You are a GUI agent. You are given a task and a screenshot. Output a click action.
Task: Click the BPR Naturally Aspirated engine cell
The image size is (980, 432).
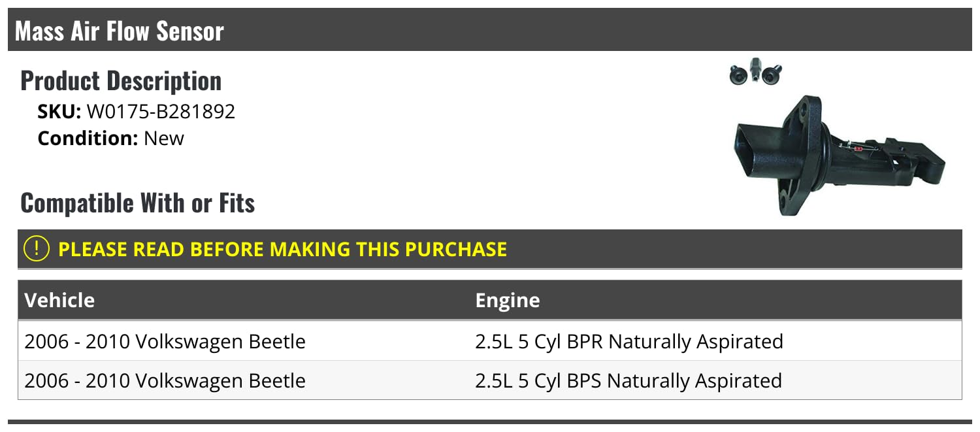629,341
